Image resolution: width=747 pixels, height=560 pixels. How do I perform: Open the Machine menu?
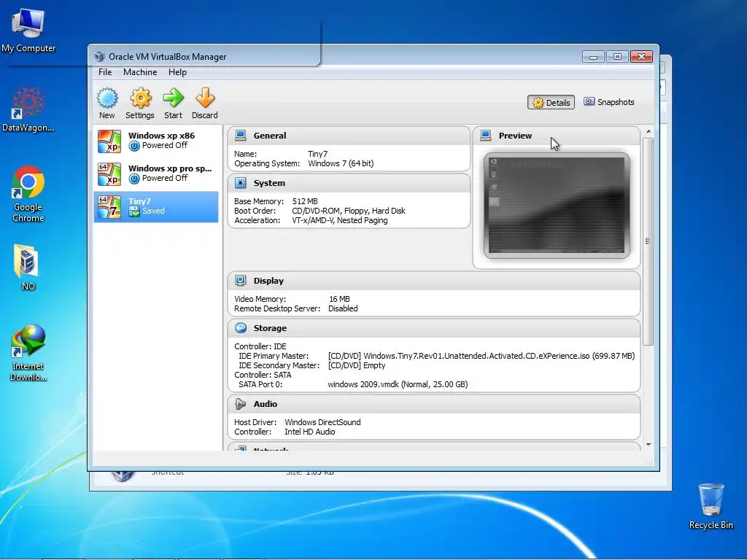tap(140, 72)
